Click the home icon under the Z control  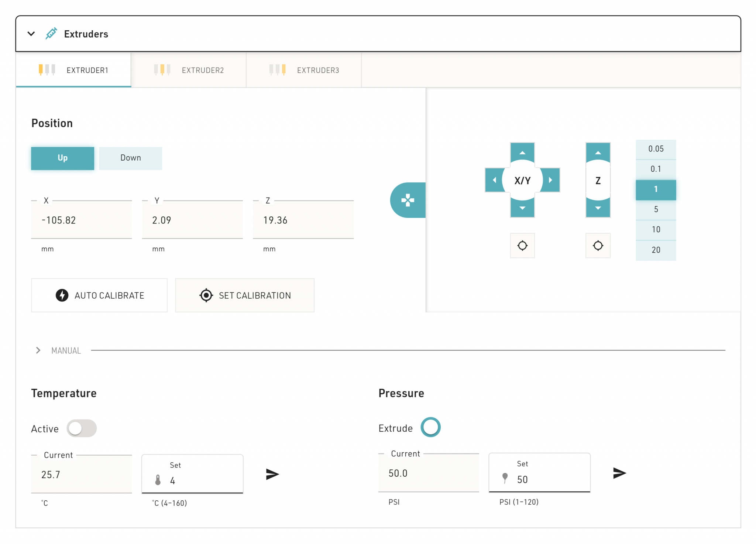coord(598,245)
